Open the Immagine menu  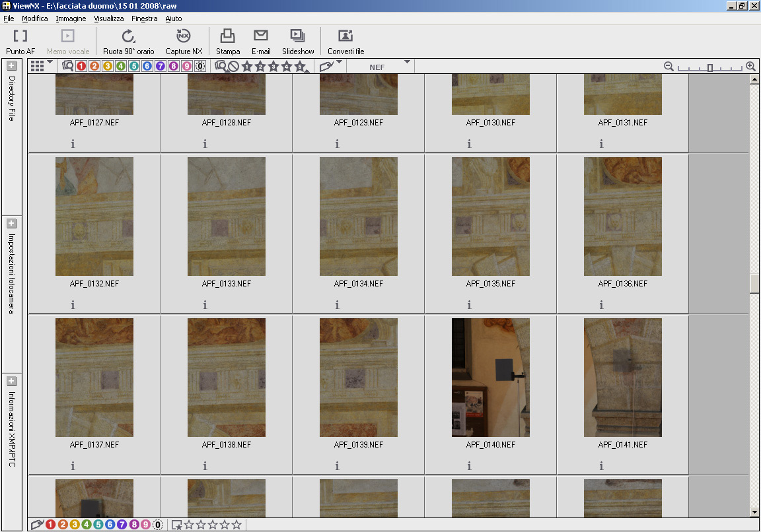click(x=71, y=18)
